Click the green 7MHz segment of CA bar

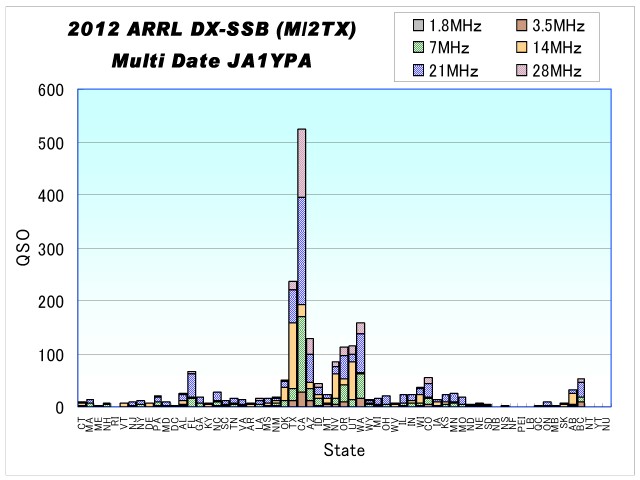[302, 355]
